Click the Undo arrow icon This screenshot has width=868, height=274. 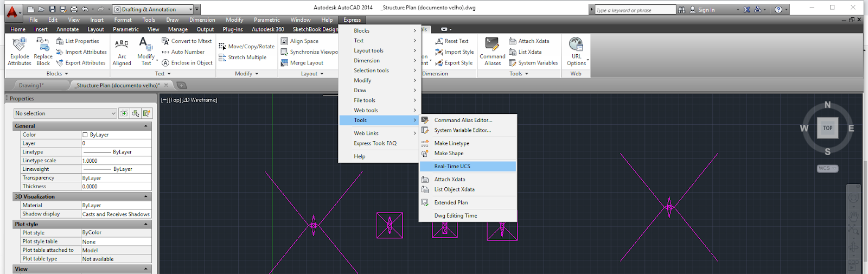click(x=85, y=9)
